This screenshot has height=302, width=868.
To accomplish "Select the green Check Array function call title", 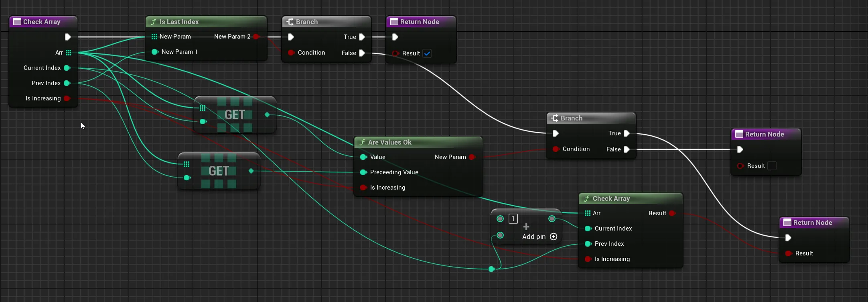I will click(611, 198).
